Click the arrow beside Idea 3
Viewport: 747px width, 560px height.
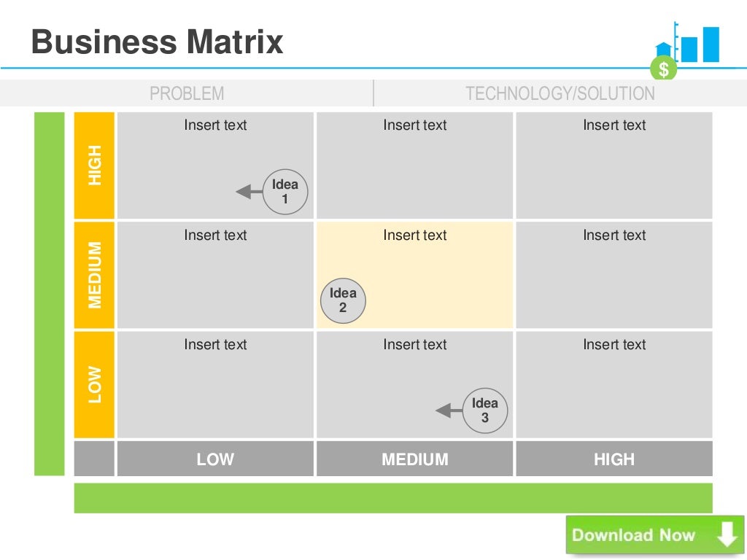tap(449, 411)
